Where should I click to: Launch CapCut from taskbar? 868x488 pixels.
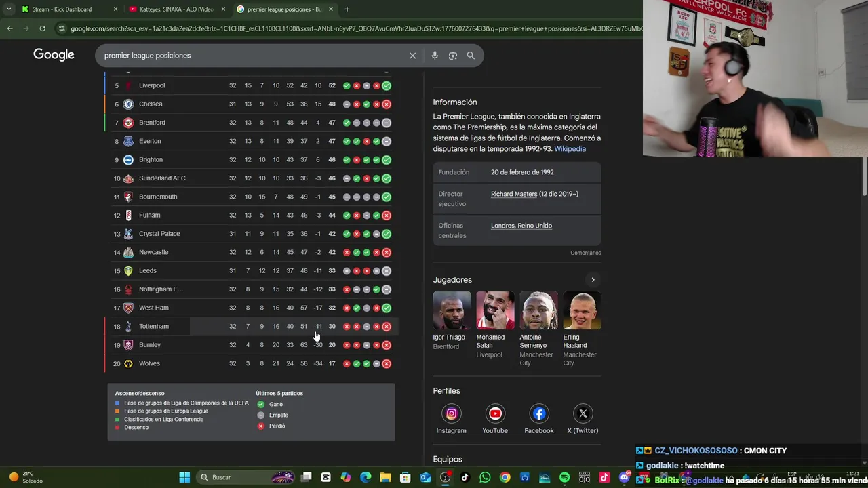326,477
